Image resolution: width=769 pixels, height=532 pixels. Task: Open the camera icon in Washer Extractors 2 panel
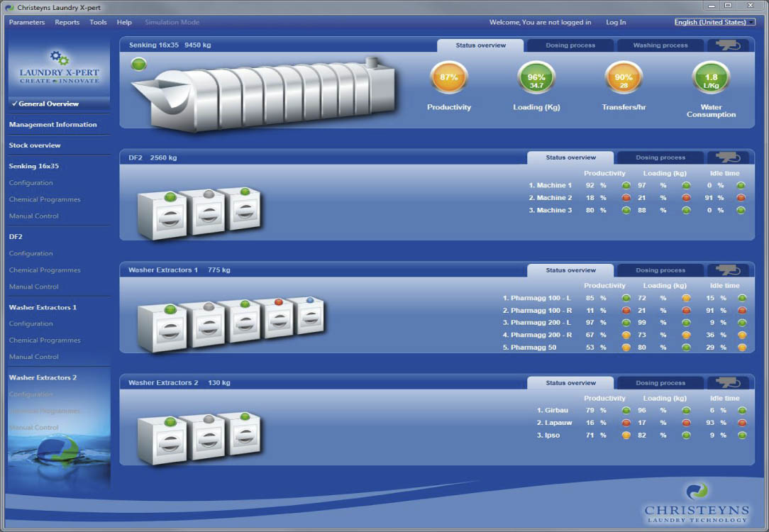(x=727, y=383)
